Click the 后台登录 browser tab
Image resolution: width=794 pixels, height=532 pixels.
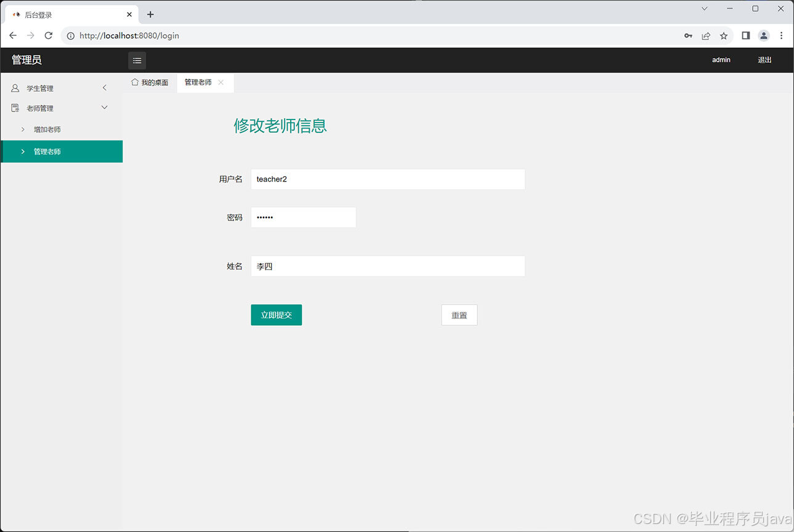tap(71, 14)
